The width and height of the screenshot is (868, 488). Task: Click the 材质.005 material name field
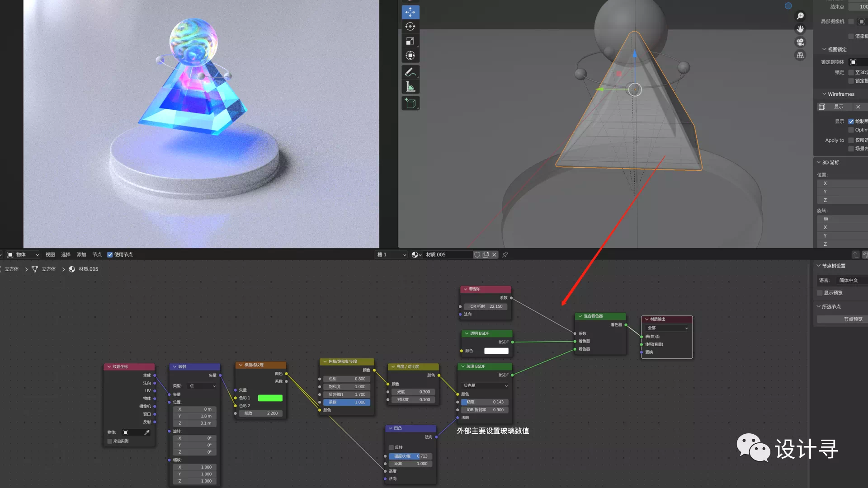coord(447,255)
